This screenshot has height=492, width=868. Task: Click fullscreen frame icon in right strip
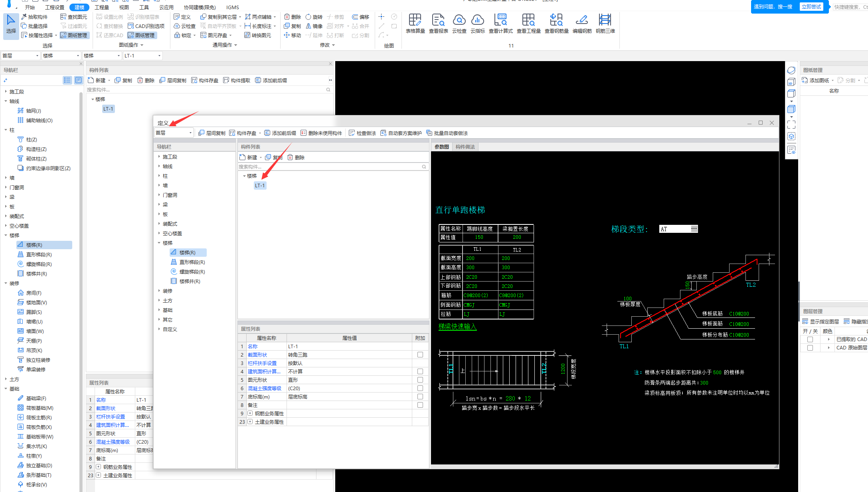791,125
